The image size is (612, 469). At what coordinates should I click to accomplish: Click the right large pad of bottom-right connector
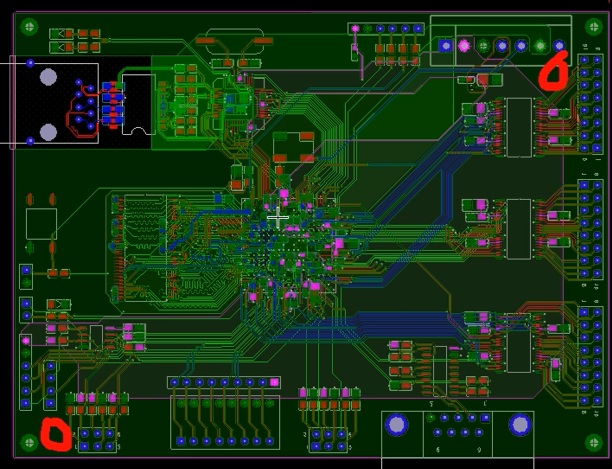tap(520, 425)
